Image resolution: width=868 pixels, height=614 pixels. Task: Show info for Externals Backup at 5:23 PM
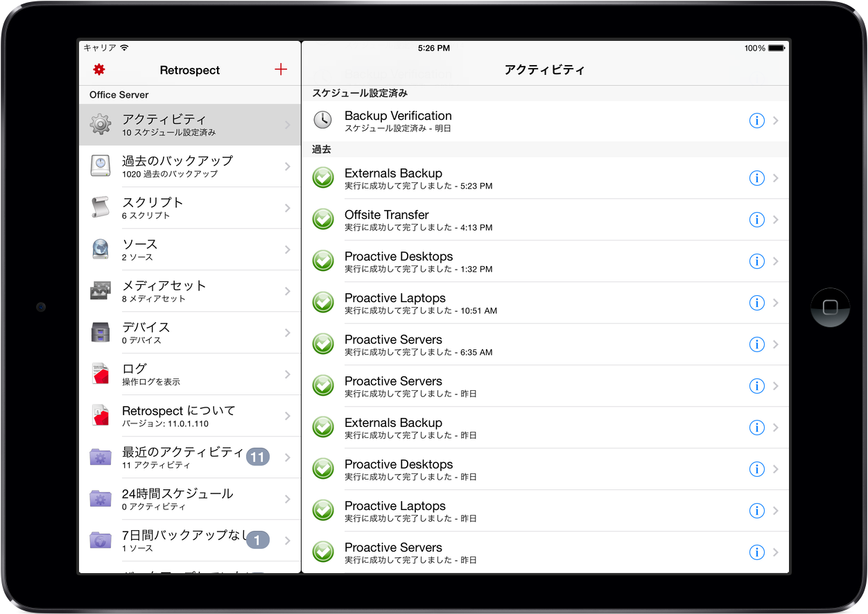(x=756, y=178)
